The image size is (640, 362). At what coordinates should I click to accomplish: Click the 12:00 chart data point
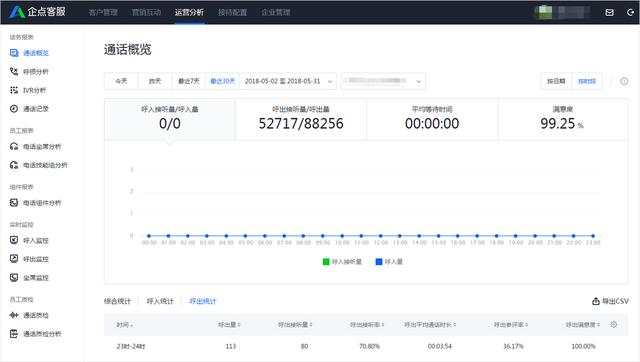tap(380, 236)
